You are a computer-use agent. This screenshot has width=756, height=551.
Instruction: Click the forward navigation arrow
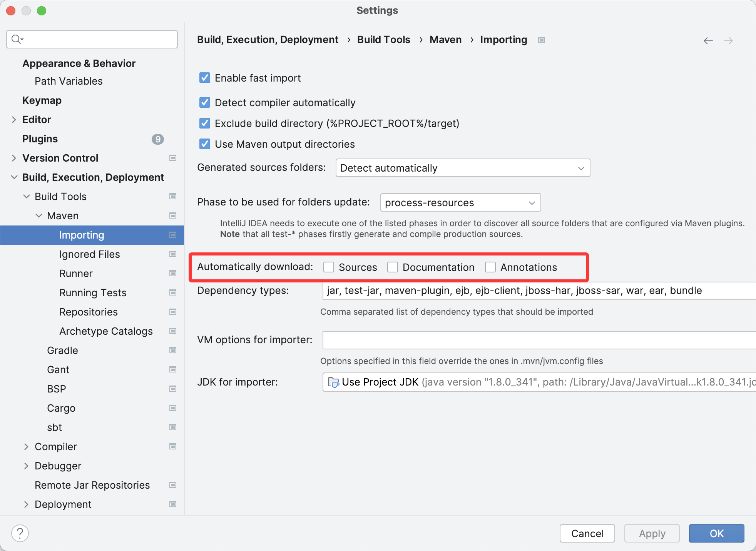pos(728,41)
